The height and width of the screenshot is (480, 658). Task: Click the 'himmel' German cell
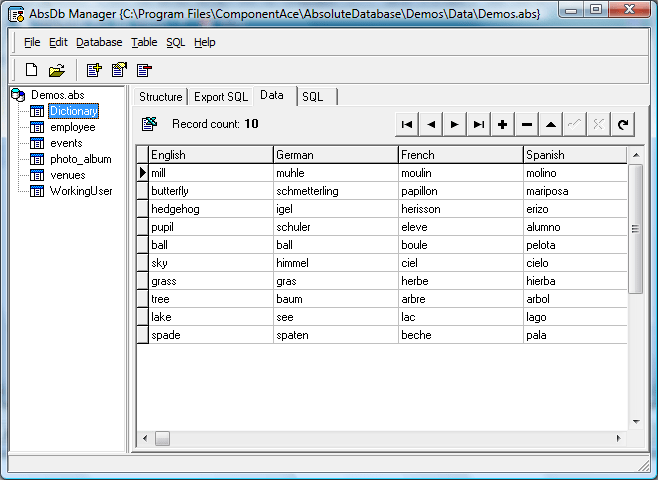(336, 263)
